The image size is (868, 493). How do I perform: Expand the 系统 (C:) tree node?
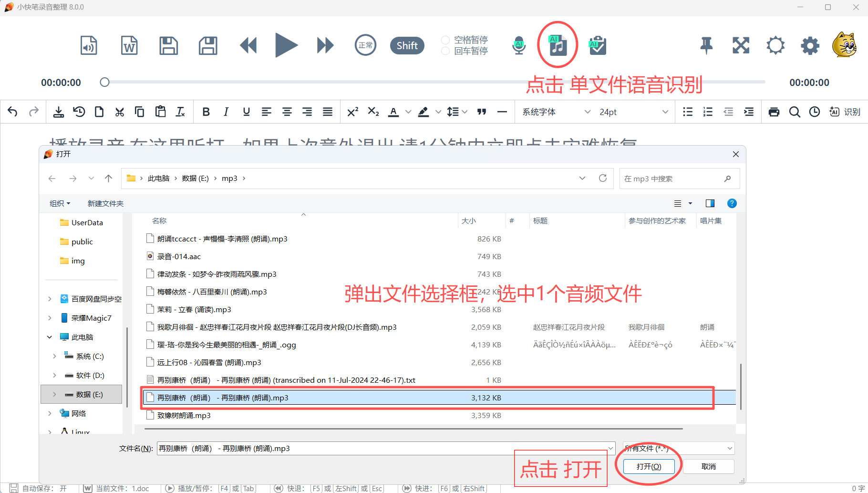54,356
